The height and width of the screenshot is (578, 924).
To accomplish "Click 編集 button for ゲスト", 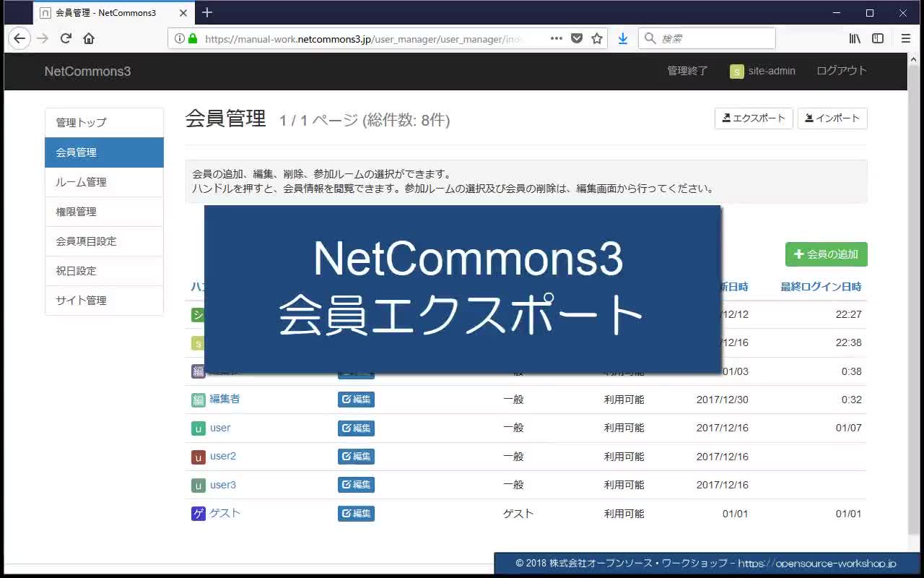I will click(356, 514).
